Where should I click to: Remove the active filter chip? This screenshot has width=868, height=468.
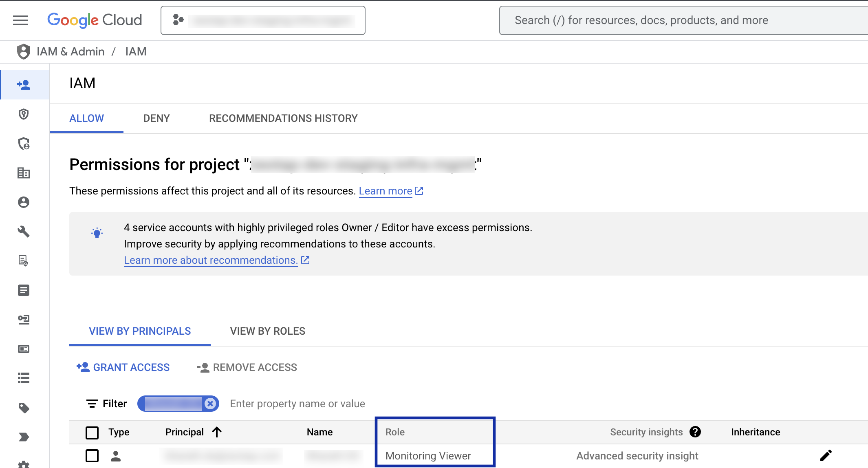point(210,404)
